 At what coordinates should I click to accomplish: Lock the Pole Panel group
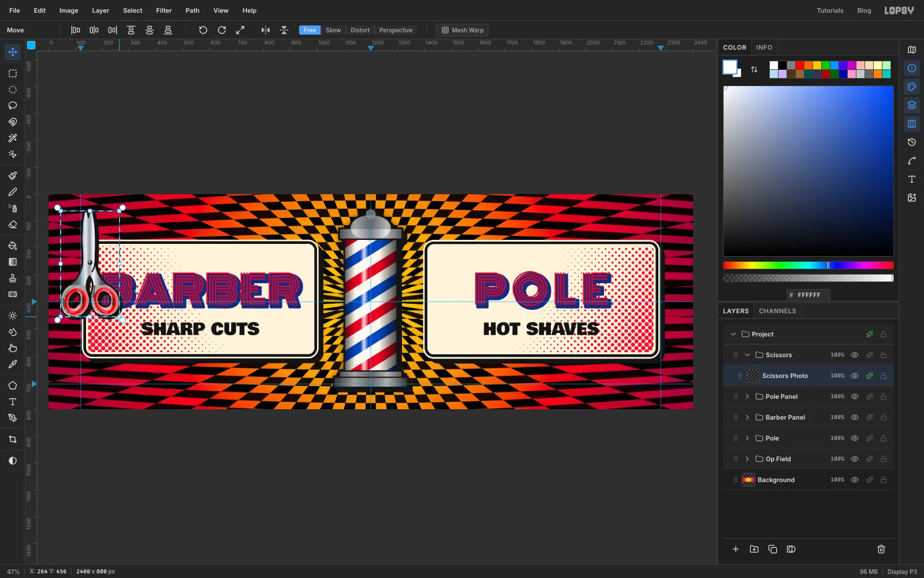pyautogui.click(x=884, y=397)
